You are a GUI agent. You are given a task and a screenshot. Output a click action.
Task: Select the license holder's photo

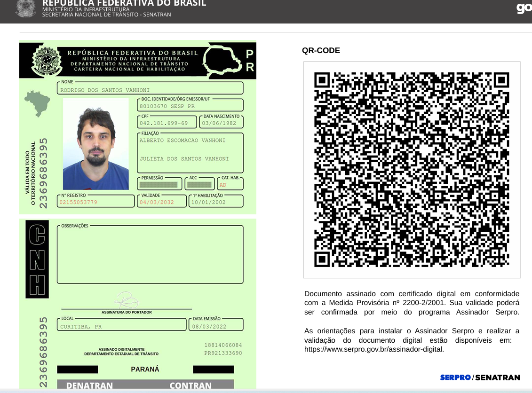95,144
